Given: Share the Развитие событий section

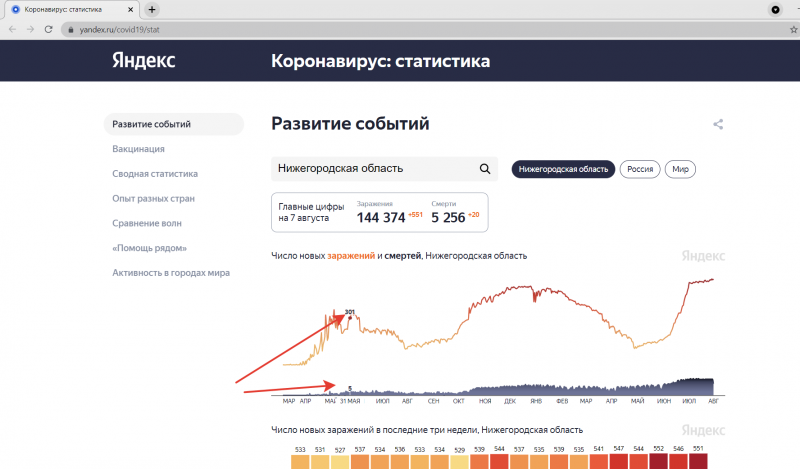Looking at the screenshot, I should [718, 124].
